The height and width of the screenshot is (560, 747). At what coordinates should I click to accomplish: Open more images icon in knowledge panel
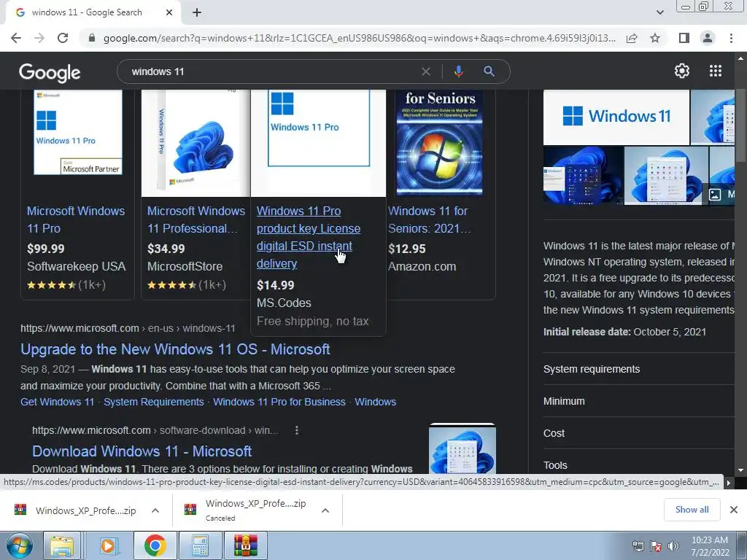715,194
